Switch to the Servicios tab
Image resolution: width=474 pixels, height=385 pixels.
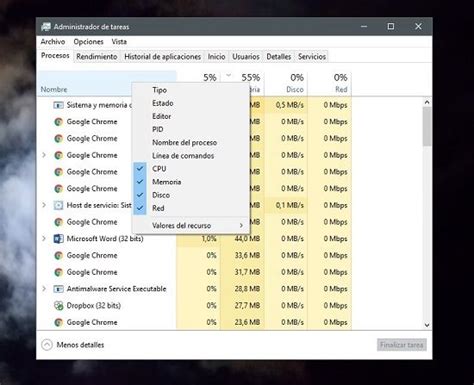tap(312, 57)
